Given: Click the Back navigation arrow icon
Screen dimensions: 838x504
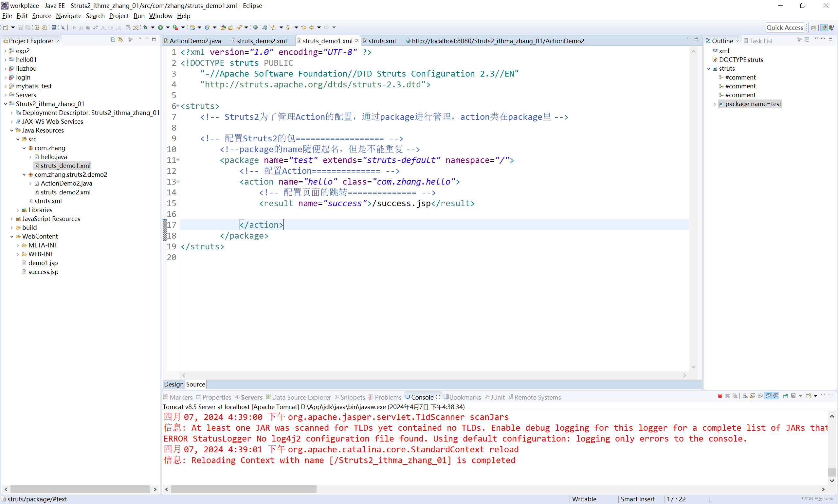Looking at the screenshot, I should pyautogui.click(x=312, y=27).
